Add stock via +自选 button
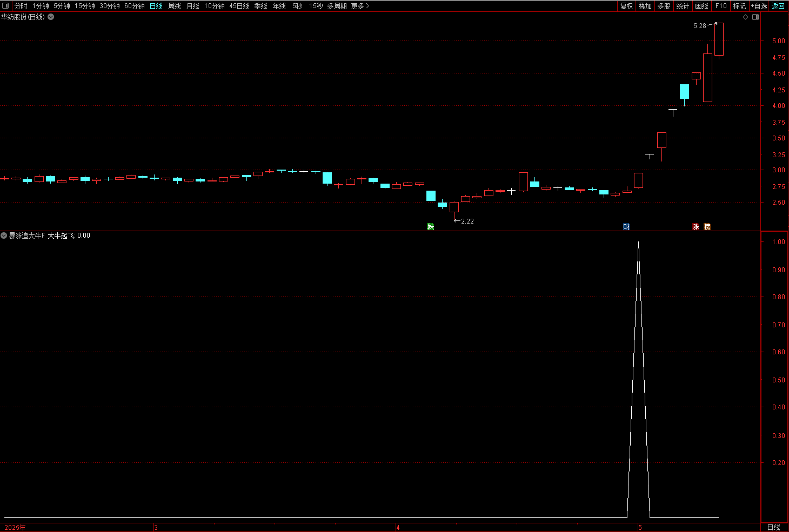789x532 pixels. pyautogui.click(x=759, y=6)
